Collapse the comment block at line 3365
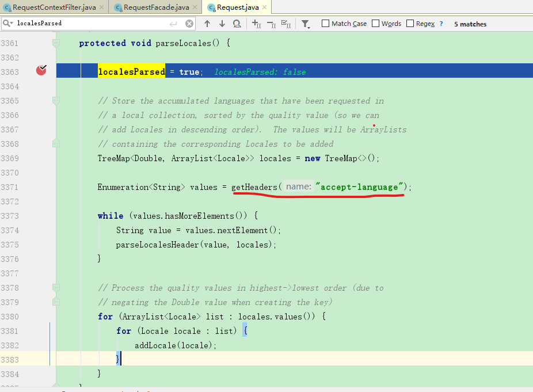Viewport: 533px width, 392px height. point(56,101)
